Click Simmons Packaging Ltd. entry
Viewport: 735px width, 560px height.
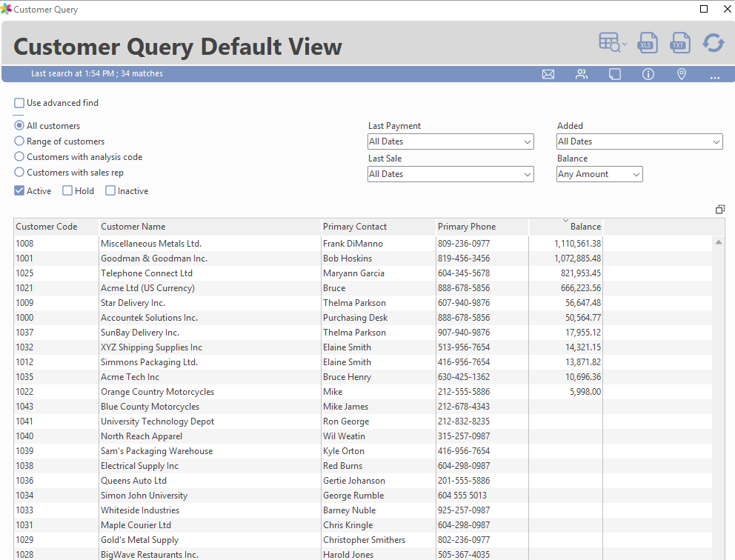[x=149, y=362]
